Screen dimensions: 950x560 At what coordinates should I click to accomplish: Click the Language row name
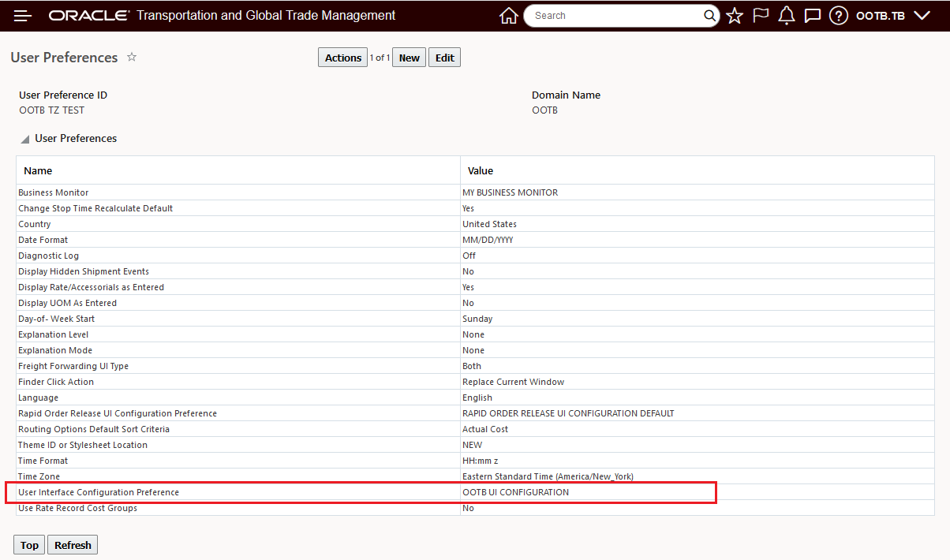pyautogui.click(x=39, y=398)
